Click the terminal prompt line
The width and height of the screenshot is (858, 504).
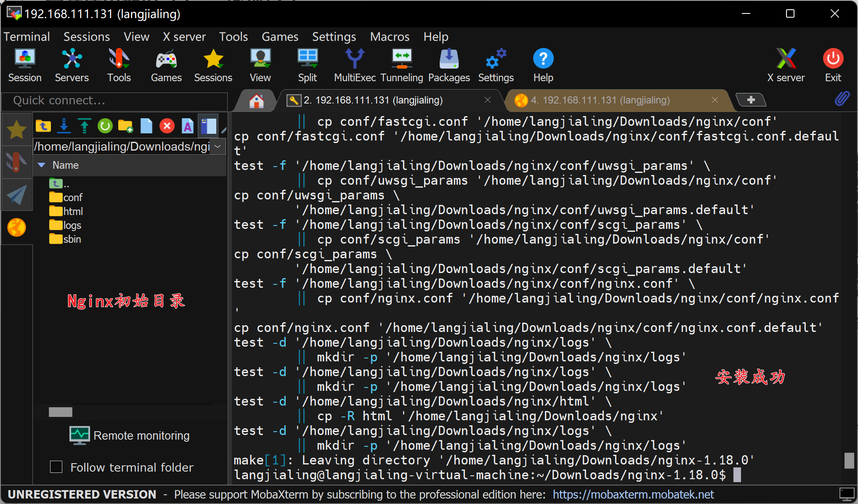[488, 475]
